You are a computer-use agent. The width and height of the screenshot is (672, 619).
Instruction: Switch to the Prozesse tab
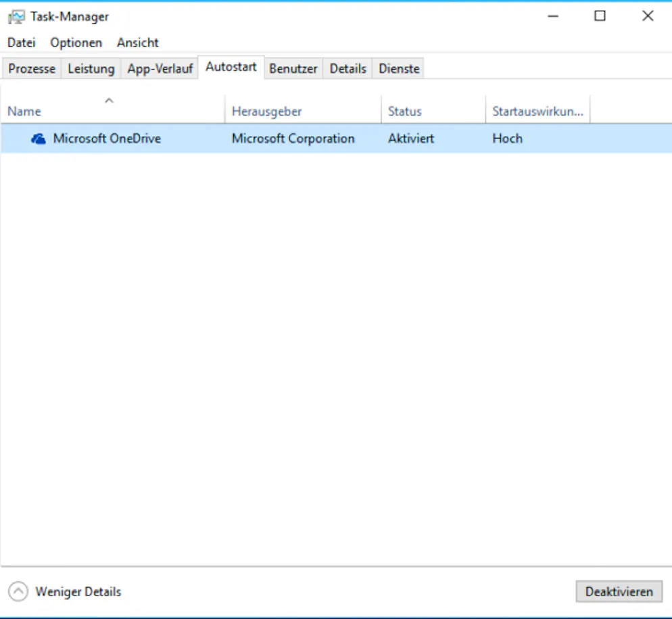click(x=32, y=68)
